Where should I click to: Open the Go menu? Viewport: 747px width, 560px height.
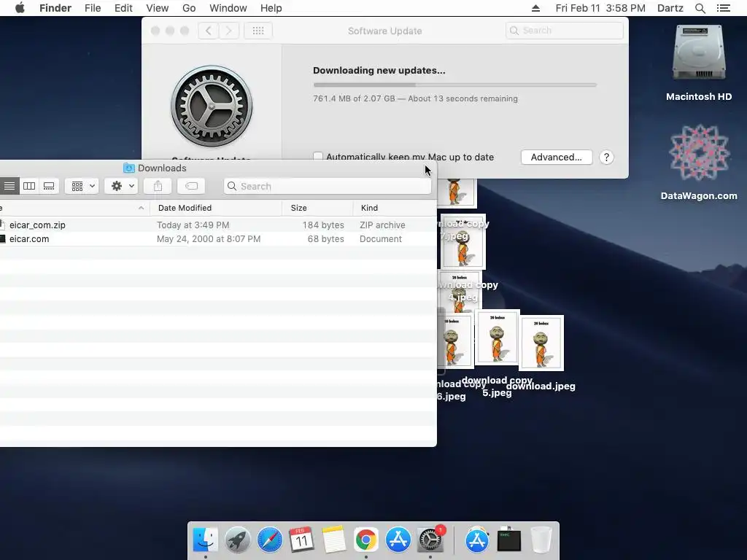point(189,8)
